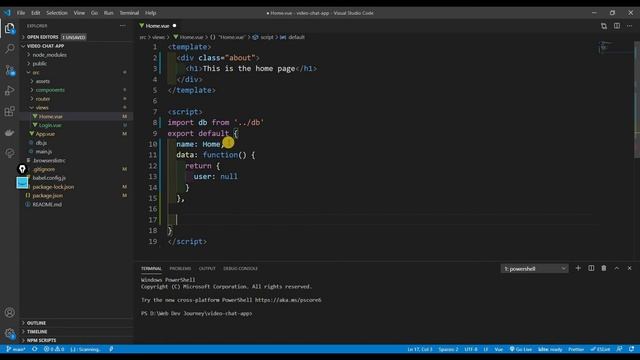Open the Source Control view

tap(9, 70)
